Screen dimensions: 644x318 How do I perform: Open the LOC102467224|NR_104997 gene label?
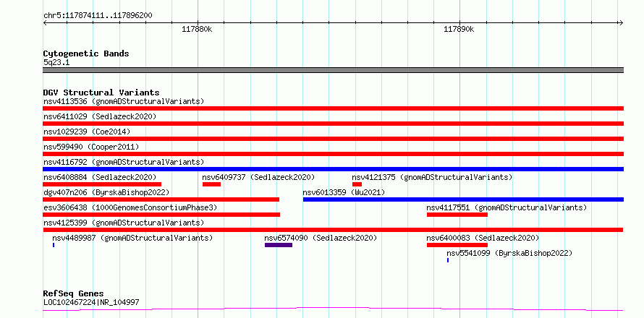pyautogui.click(x=91, y=302)
